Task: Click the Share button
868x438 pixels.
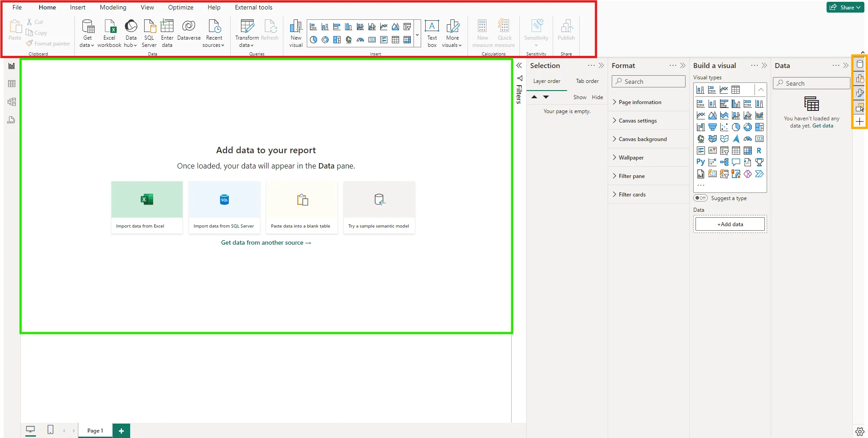Action: pos(845,7)
